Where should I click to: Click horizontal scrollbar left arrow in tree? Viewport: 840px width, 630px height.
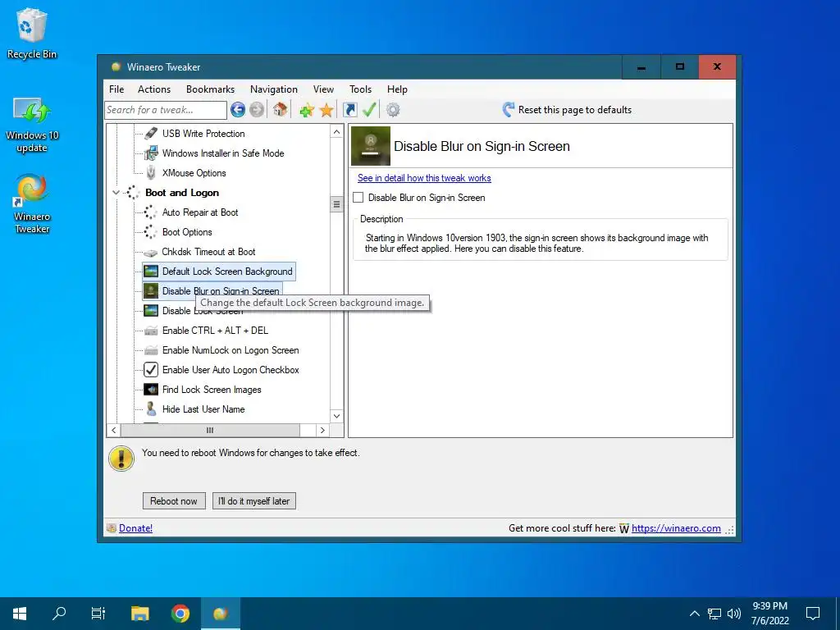pyautogui.click(x=113, y=430)
